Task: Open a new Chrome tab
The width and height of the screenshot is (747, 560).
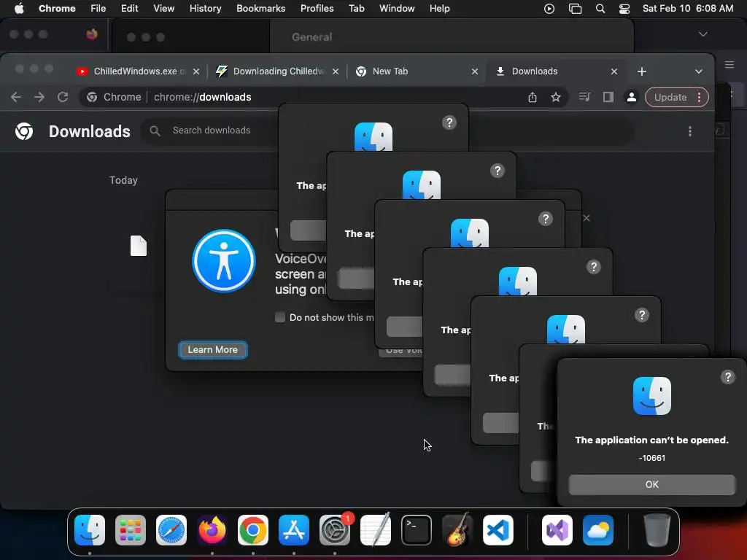Action: coord(642,71)
